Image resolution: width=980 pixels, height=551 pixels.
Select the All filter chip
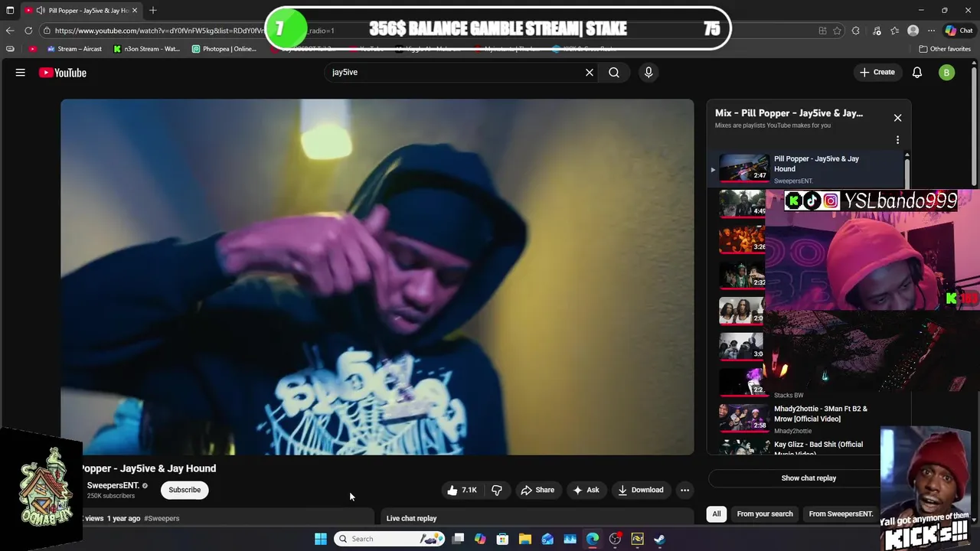pyautogui.click(x=717, y=514)
